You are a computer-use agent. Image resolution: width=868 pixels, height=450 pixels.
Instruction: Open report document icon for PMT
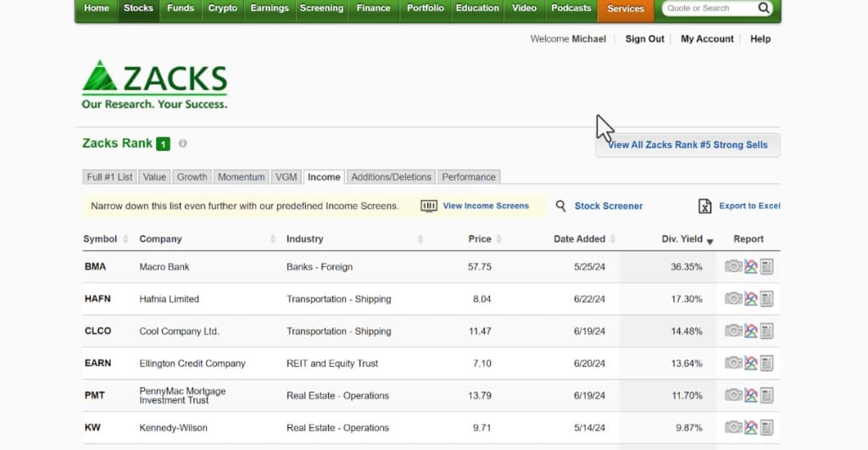click(x=766, y=395)
